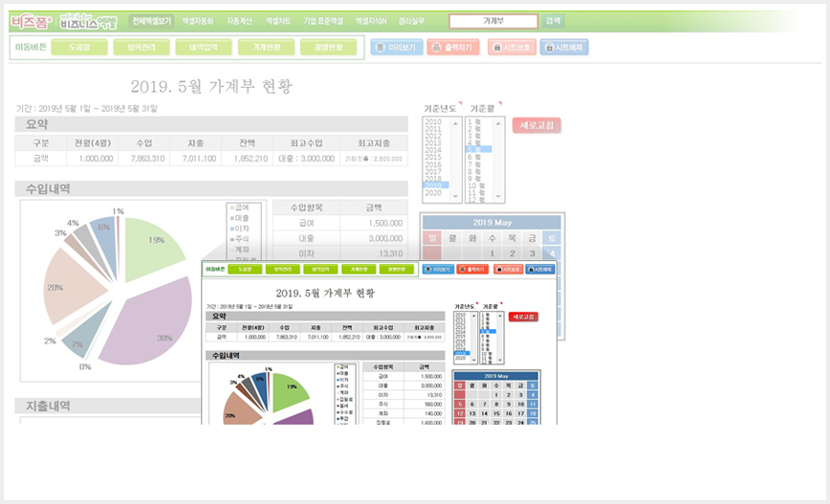The width and height of the screenshot is (830, 504).
Task: Open the 엑셀차트 menu
Action: coord(278,21)
